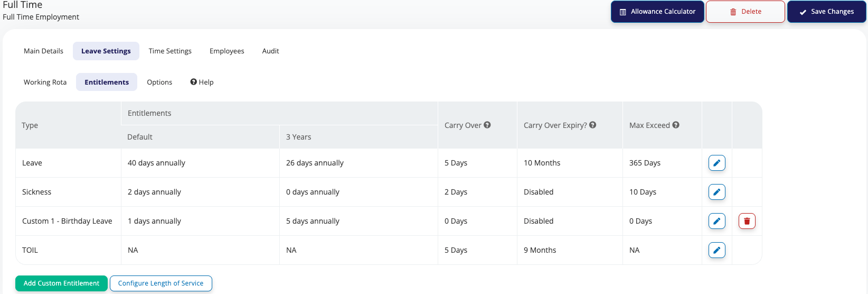Viewport: 868px width, 294px height.
Task: Click the Allowance Calculator button
Action: 657,12
